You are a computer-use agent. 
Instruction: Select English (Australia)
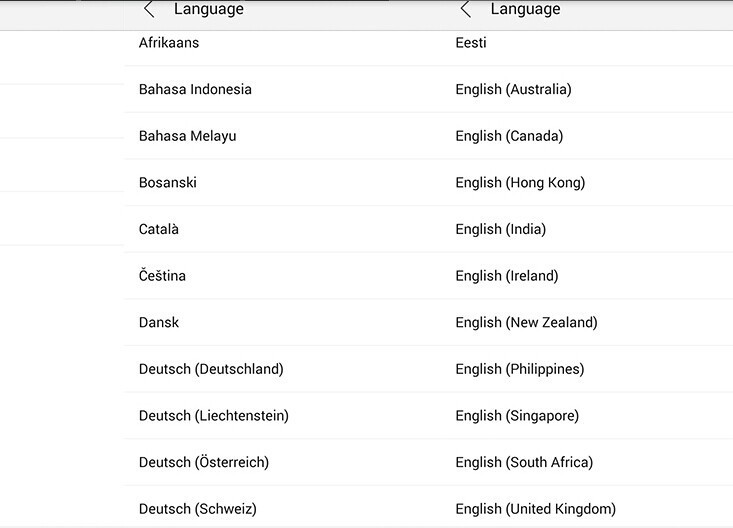click(513, 89)
